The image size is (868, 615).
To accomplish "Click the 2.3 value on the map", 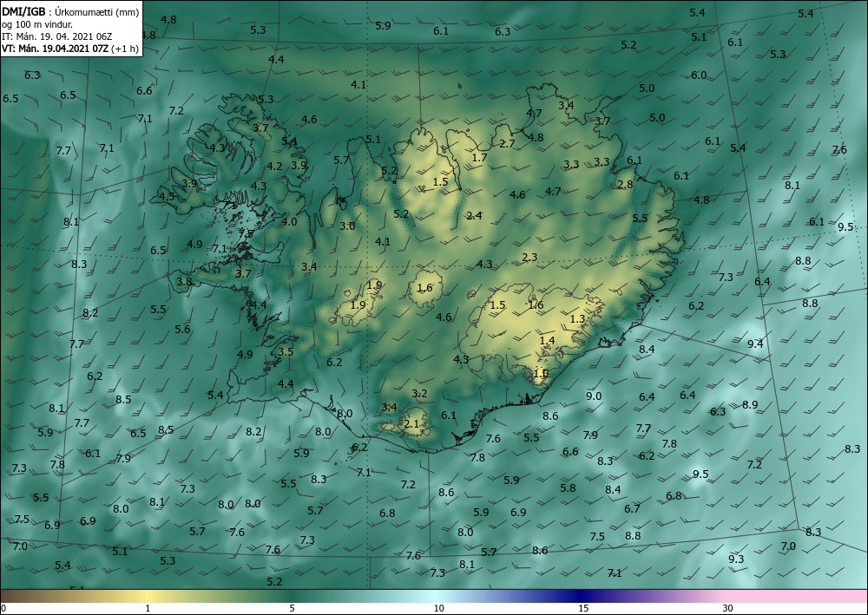I will click(529, 257).
